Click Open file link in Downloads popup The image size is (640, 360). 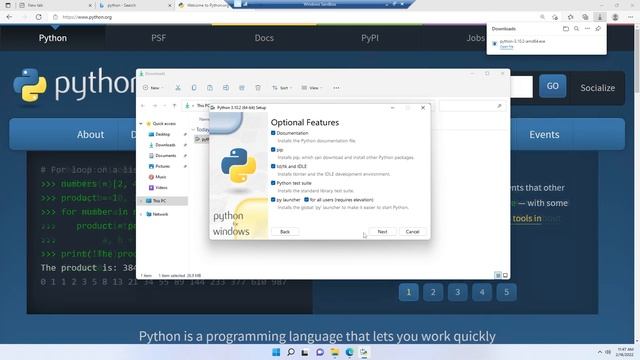point(507,47)
